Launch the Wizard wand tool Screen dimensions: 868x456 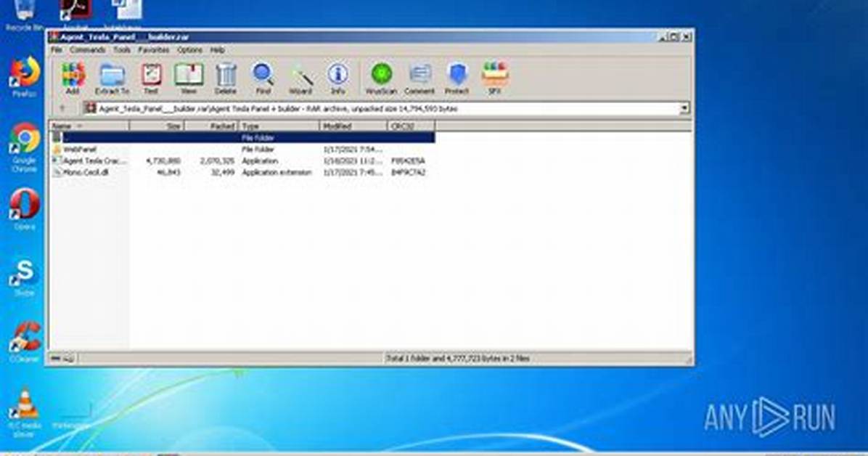pos(300,78)
